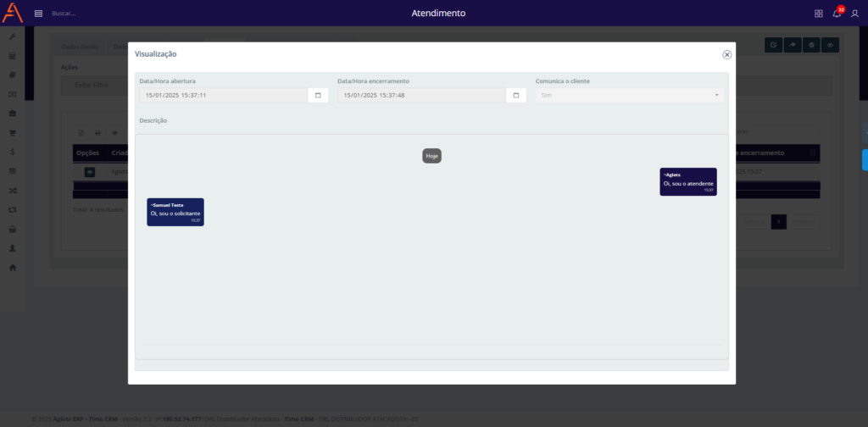Open calendar picker for Data/Hora abertura
This screenshot has height=427, width=868.
318,95
